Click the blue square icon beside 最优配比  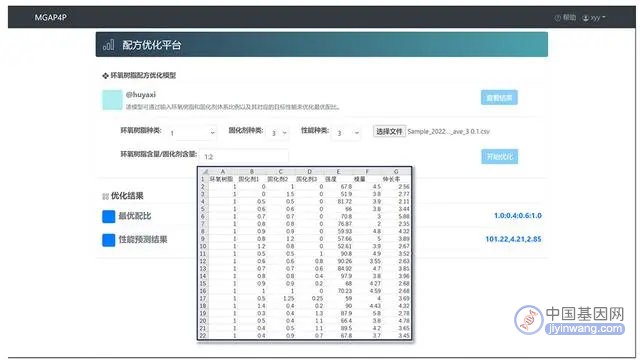coord(109,216)
